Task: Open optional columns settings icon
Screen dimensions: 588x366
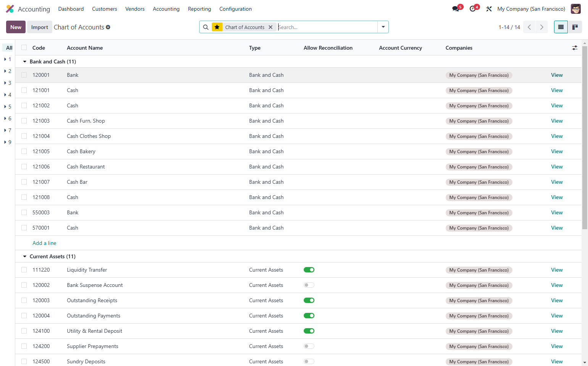Action: click(575, 48)
